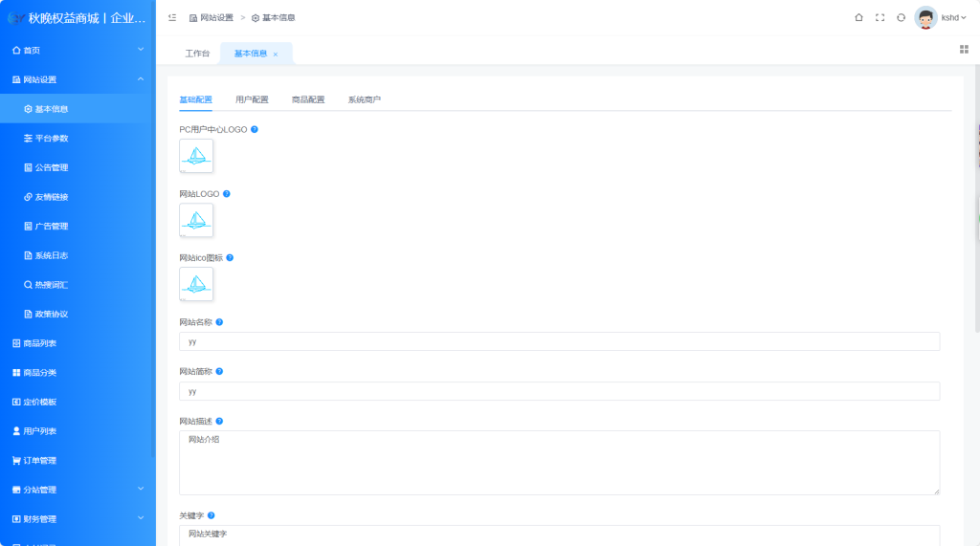The width and height of the screenshot is (980, 546).
Task: Click the PC用户中心LOGO image thumbnail
Action: coord(196,156)
